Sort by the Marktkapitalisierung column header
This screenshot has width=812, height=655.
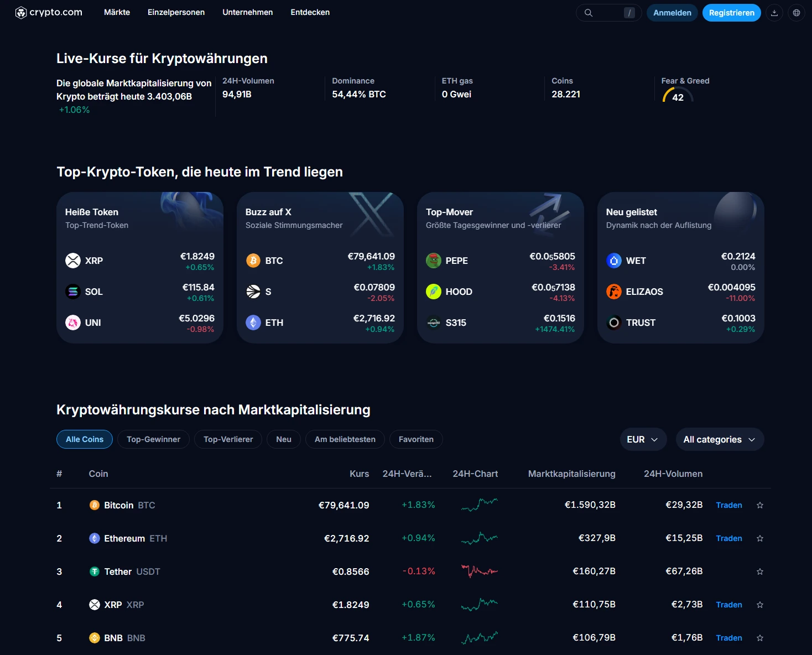pyautogui.click(x=572, y=474)
